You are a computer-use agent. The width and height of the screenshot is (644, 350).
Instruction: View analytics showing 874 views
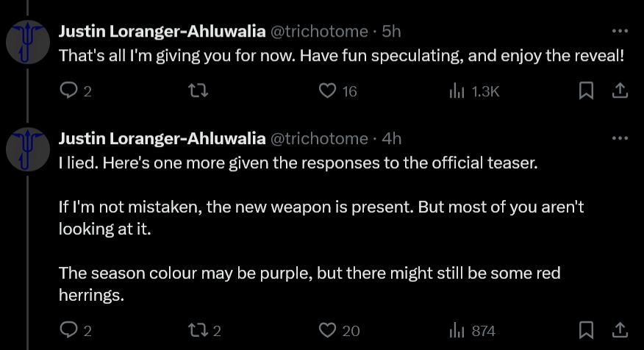(x=457, y=330)
